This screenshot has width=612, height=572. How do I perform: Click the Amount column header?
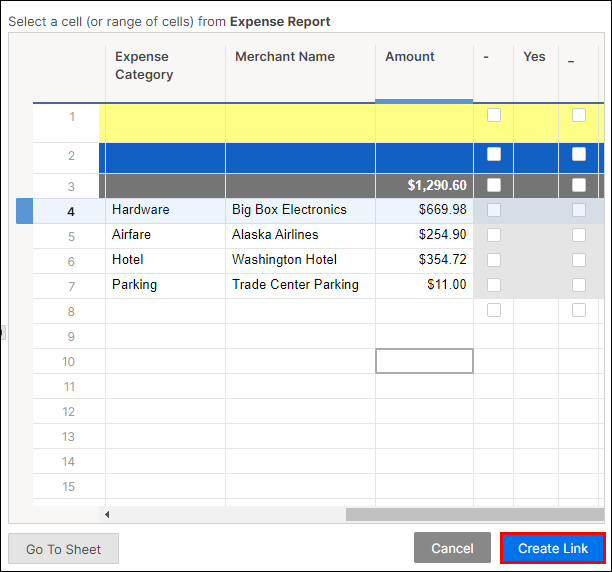coord(424,66)
